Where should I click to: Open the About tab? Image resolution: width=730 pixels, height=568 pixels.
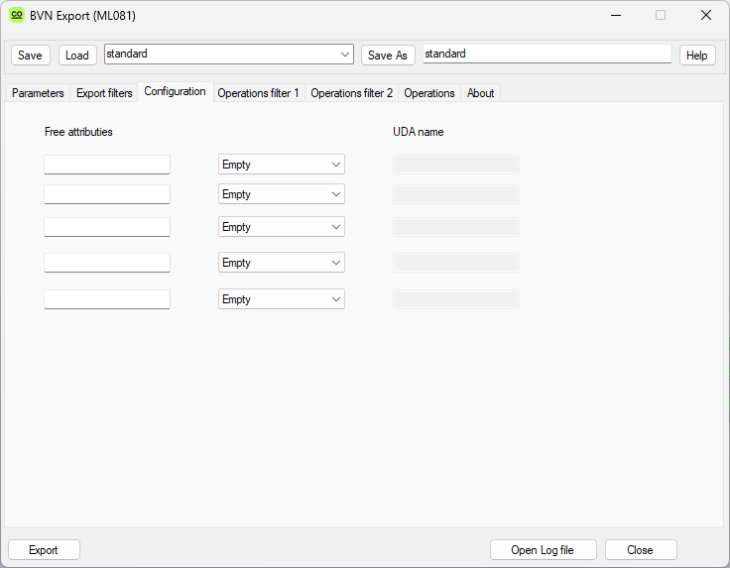coord(480,93)
